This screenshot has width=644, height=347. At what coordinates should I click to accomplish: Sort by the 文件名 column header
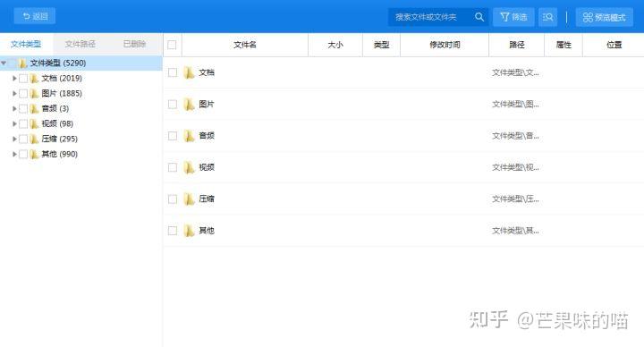[245, 45]
